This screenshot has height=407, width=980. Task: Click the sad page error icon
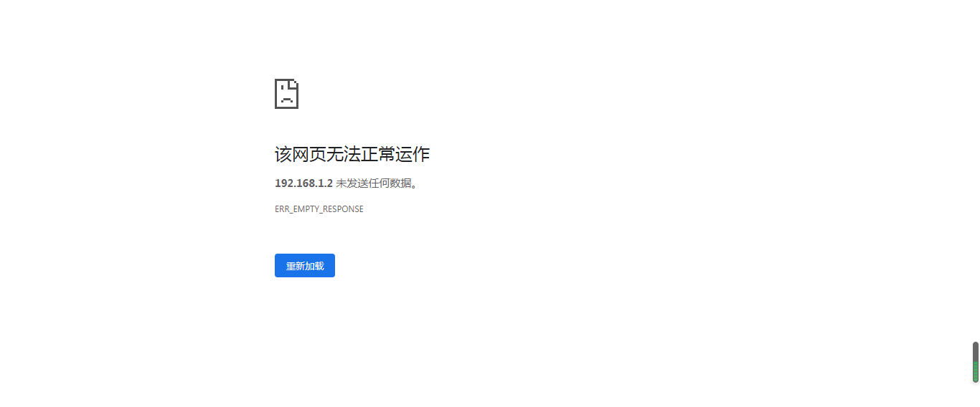(x=286, y=94)
